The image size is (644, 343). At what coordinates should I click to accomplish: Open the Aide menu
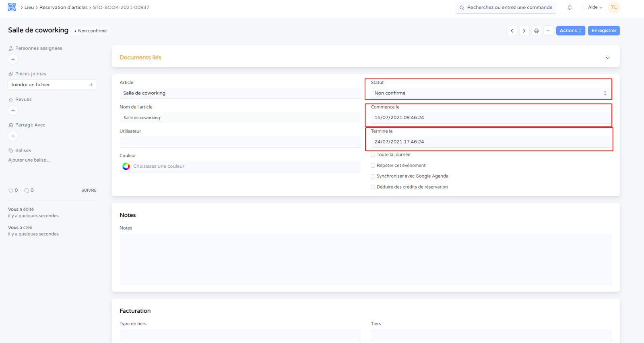tap(595, 7)
